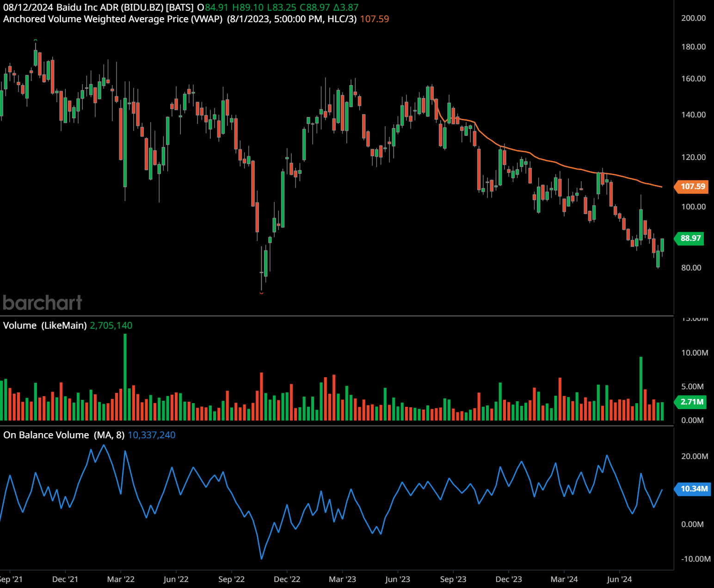Click the 120.00 price axis label

tap(693, 157)
